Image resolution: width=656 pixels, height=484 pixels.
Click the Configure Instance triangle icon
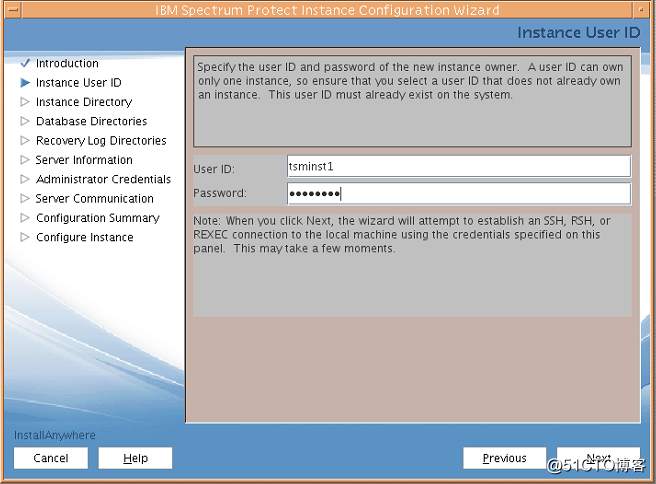[25, 237]
